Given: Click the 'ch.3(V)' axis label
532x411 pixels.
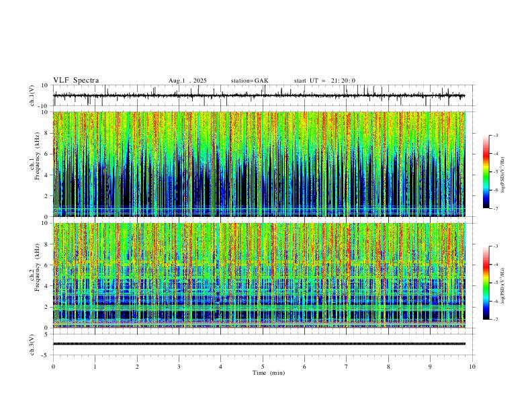Looking at the screenshot, I should click(x=32, y=345).
